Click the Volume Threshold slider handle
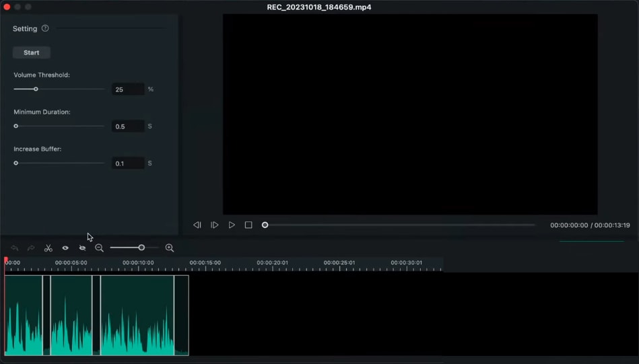The image size is (639, 364). [36, 89]
